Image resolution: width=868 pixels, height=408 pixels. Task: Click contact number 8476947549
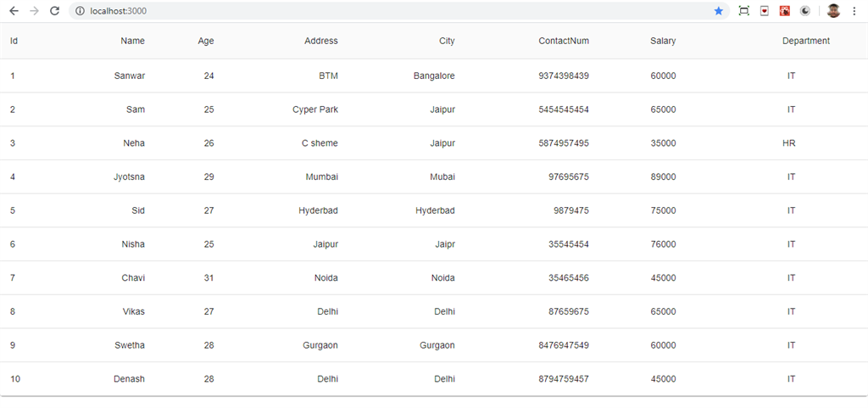564,345
